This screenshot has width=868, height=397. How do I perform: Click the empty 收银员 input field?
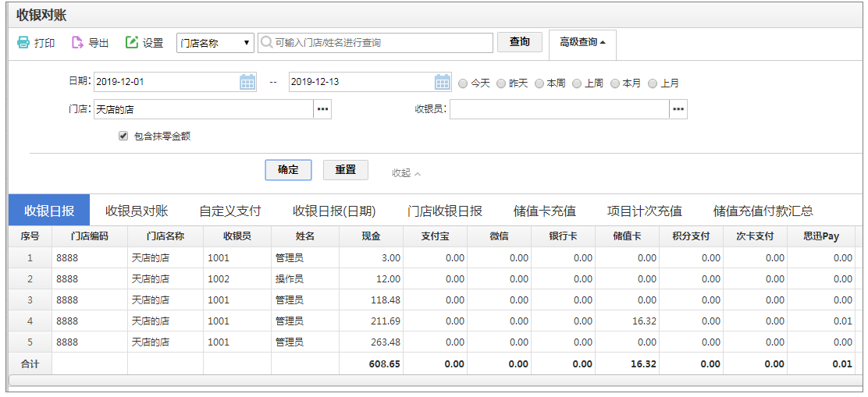coord(560,109)
